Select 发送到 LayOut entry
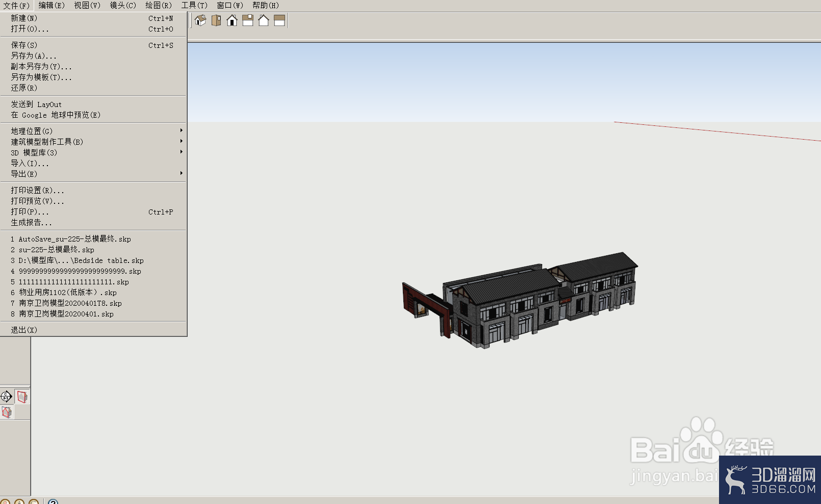Viewport: 821px width, 504px height. (x=93, y=104)
